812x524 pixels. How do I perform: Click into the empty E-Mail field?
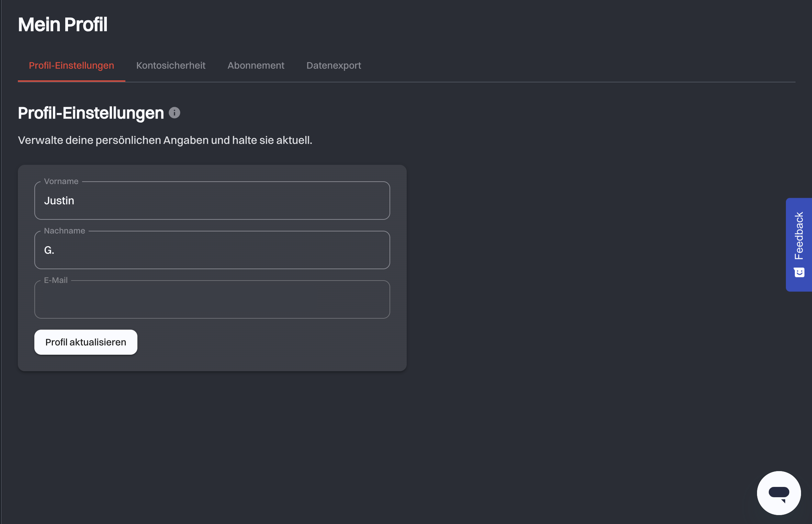(x=212, y=299)
